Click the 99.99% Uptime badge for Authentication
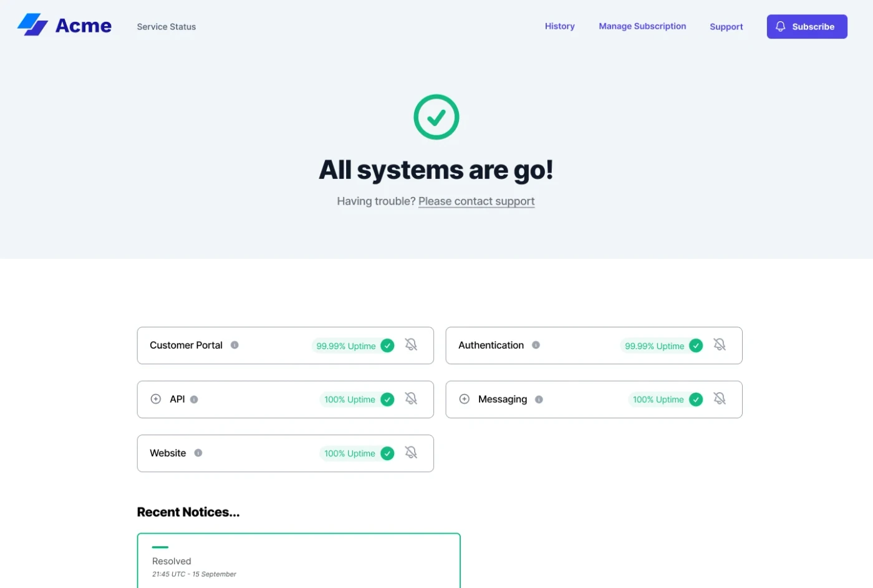 click(x=655, y=345)
